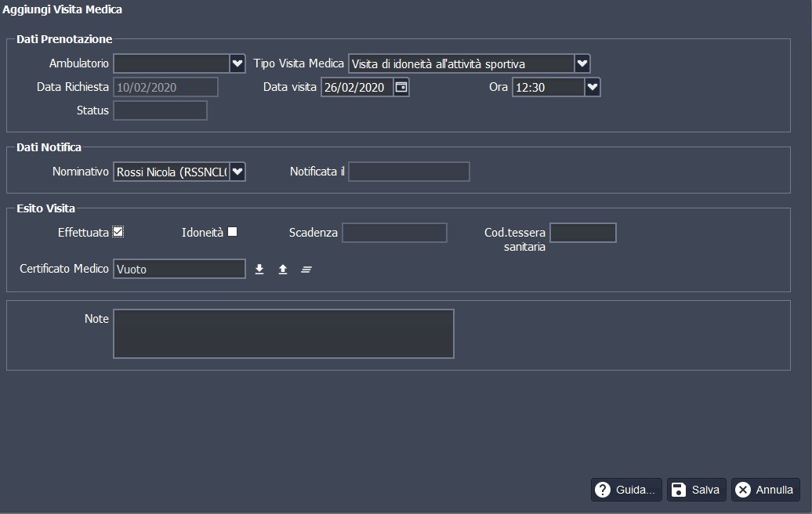
Task: Toggle the Effettuata checkbox
Action: coord(118,231)
